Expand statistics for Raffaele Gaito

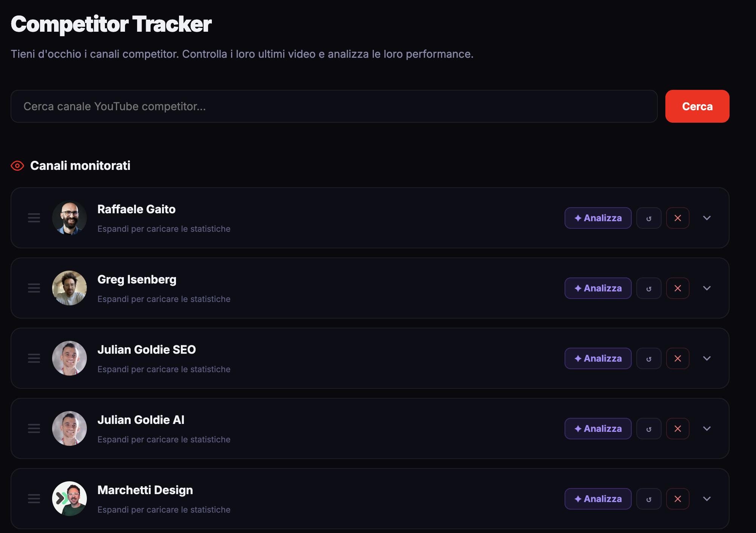point(707,218)
